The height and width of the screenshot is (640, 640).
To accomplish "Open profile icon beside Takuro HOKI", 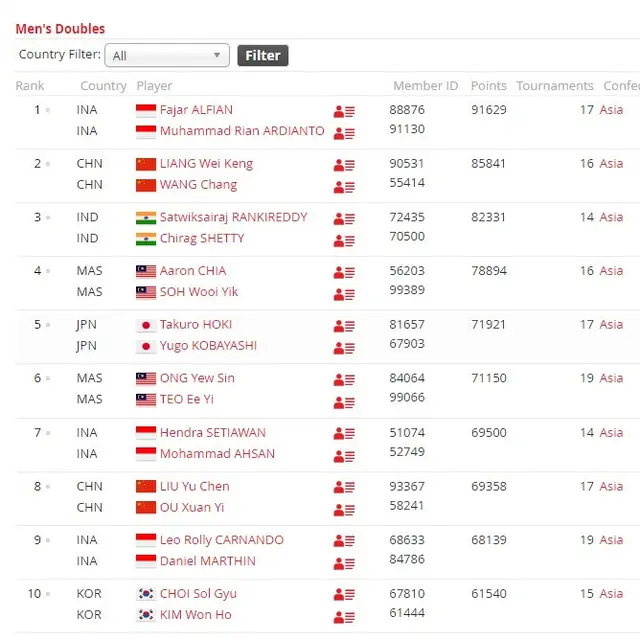I will tap(344, 326).
